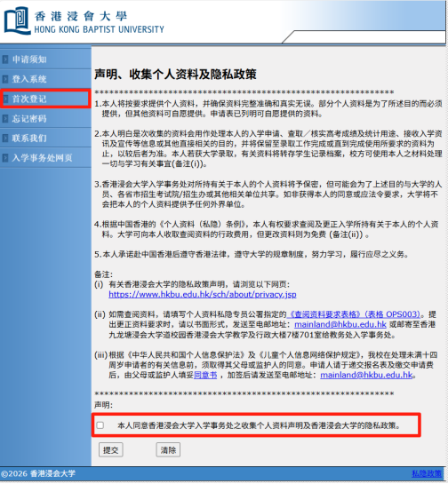The height and width of the screenshot is (484, 448).
Task: Click the arrow icon beside 申请须知
Action: tap(5, 60)
